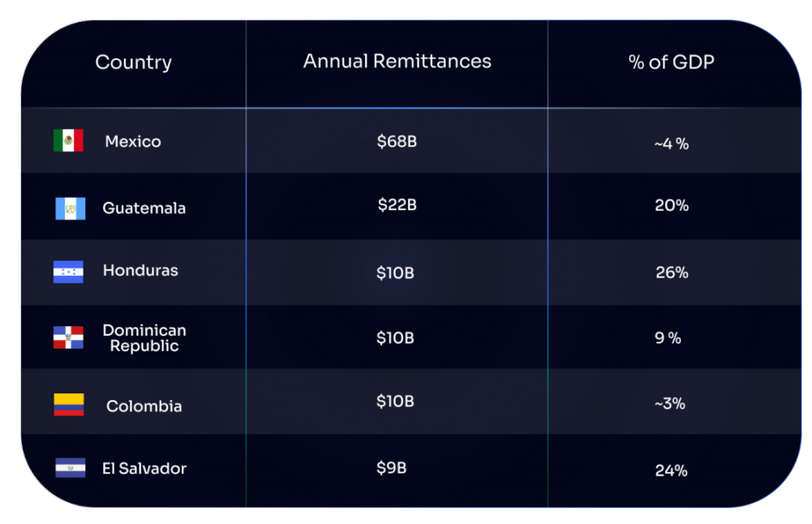Select the % of GDP header

click(671, 62)
